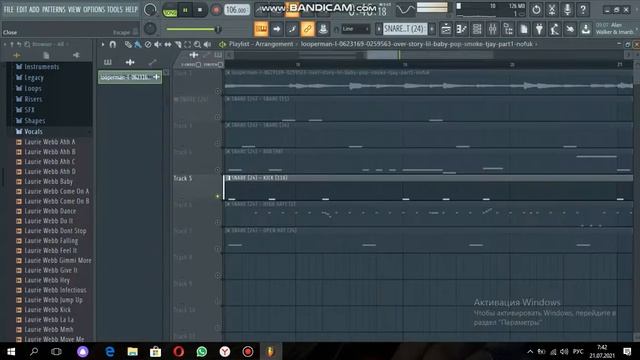Click the playlist snap magnet icon
Viewport: 640px width, 360px height.
tap(113, 44)
